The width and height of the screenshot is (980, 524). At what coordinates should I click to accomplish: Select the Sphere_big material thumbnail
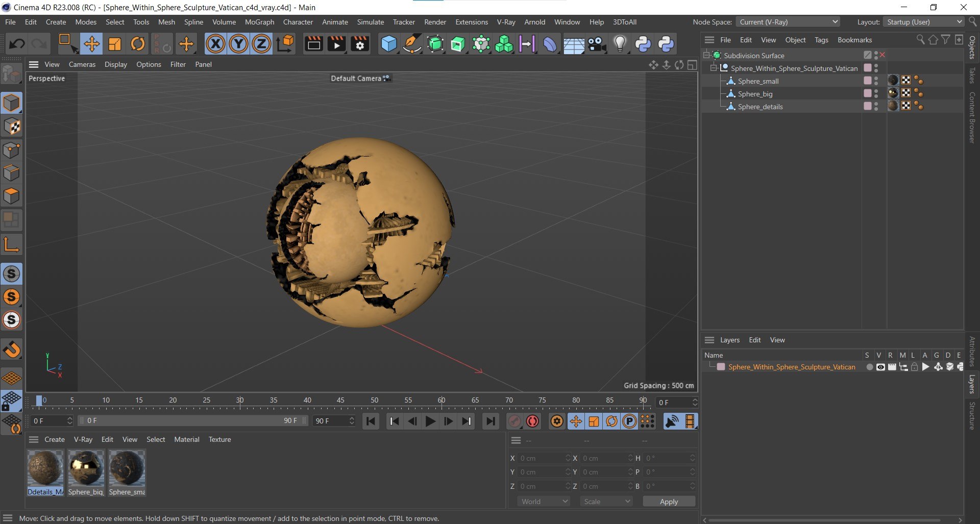[x=86, y=468]
